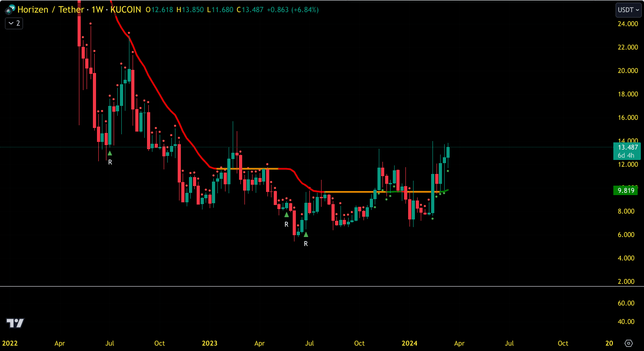Click the 20.000 price scale label
Image resolution: width=644 pixels, height=351 pixels.
(628, 70)
